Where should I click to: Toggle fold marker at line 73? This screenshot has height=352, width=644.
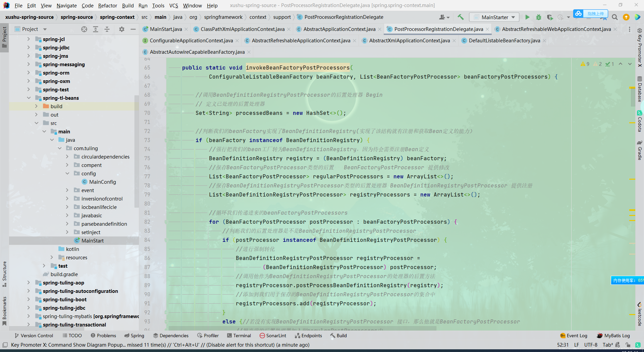point(166,140)
